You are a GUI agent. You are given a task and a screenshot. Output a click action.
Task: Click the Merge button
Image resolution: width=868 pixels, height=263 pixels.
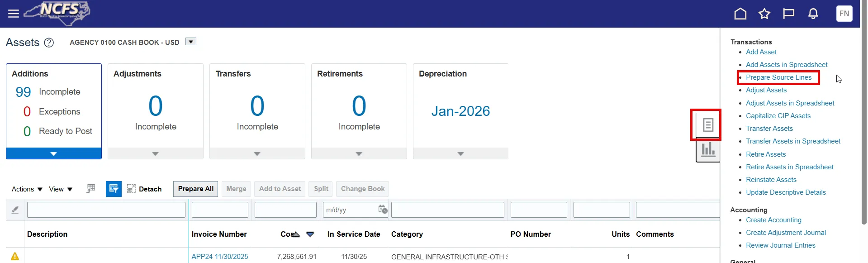pos(236,189)
